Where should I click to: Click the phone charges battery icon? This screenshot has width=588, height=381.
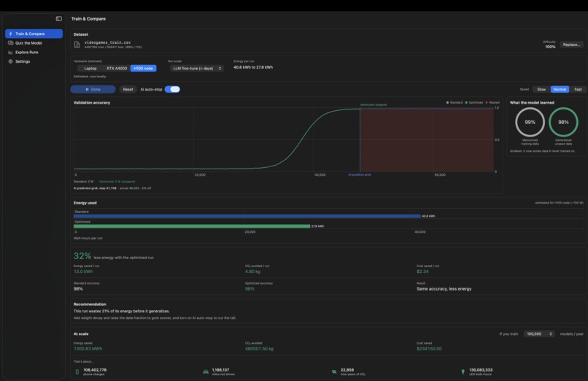[77, 372]
